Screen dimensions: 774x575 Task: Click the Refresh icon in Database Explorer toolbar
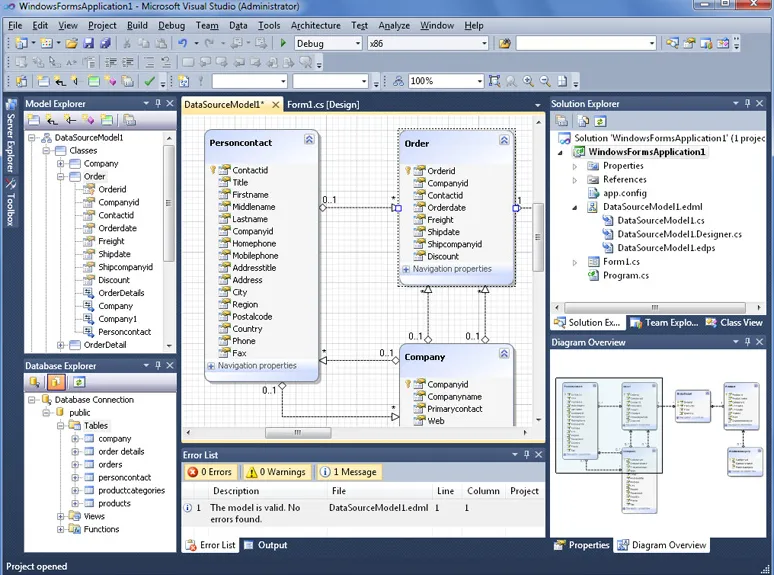79,382
